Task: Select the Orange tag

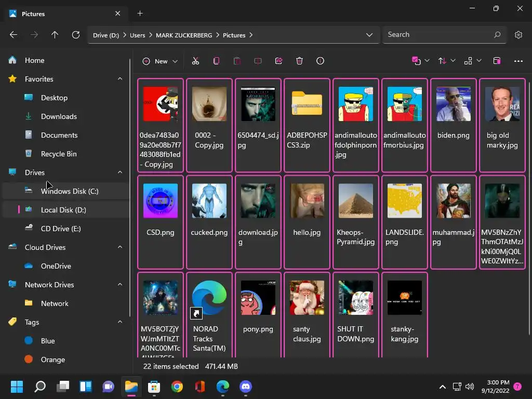Action: [x=65, y=360]
